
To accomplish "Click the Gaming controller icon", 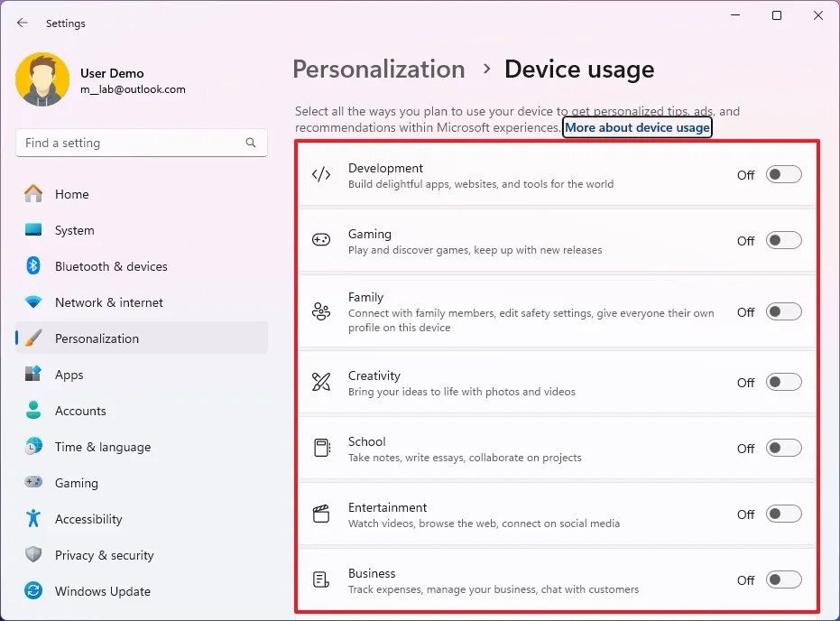I will pos(320,240).
